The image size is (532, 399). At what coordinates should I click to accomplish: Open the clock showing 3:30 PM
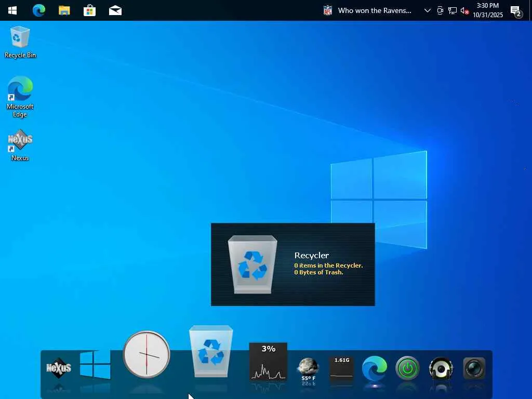coord(488,10)
